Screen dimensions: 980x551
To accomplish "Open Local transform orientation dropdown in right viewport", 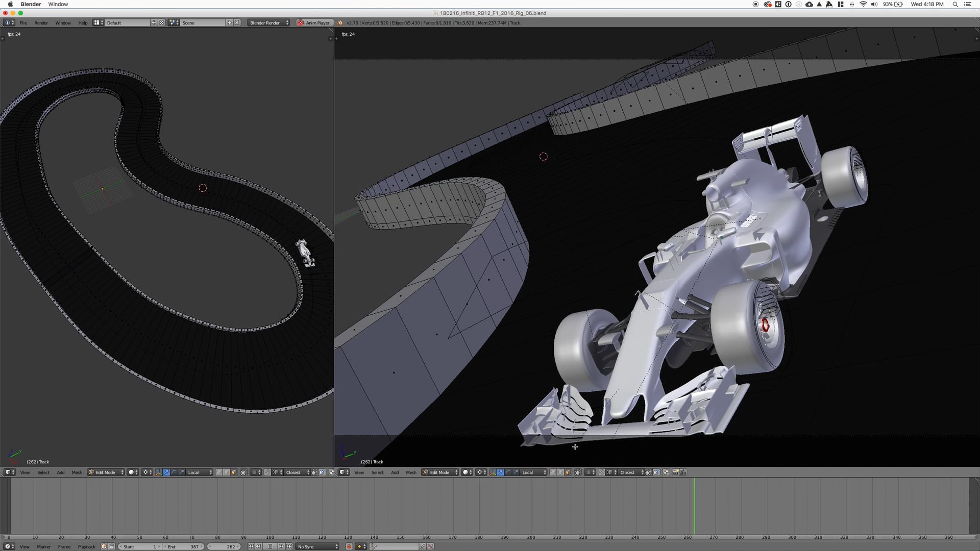I will click(x=533, y=472).
